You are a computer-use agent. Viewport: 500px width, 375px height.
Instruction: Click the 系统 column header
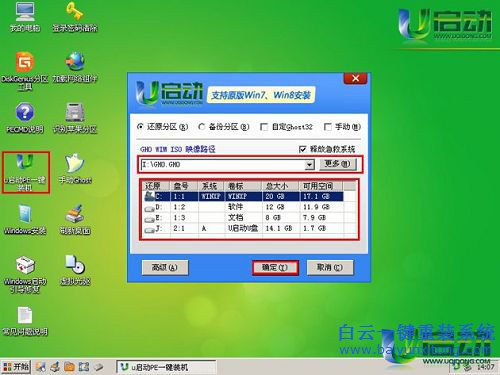212,186
